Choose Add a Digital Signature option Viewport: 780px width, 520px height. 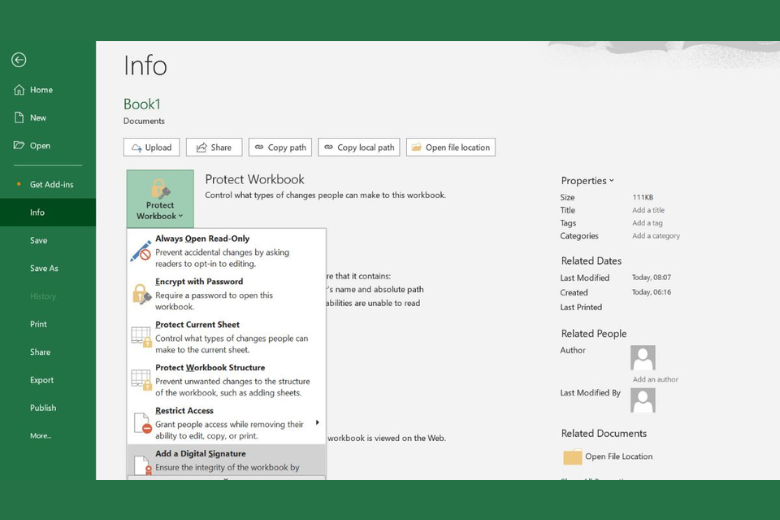click(x=226, y=460)
